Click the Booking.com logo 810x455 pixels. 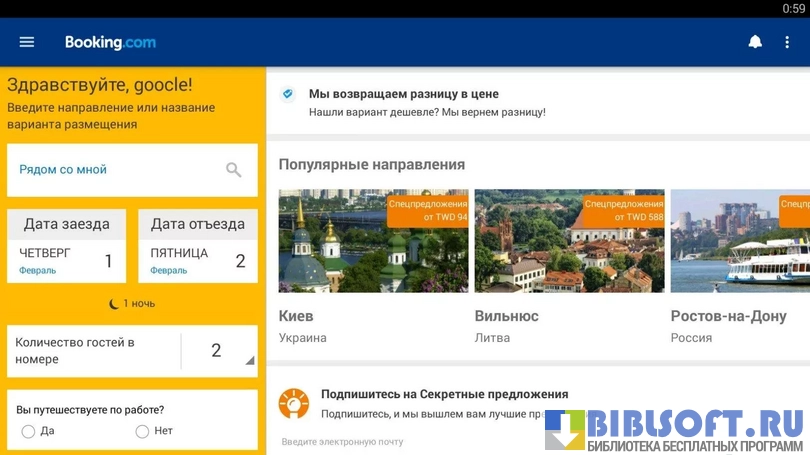[x=110, y=42]
